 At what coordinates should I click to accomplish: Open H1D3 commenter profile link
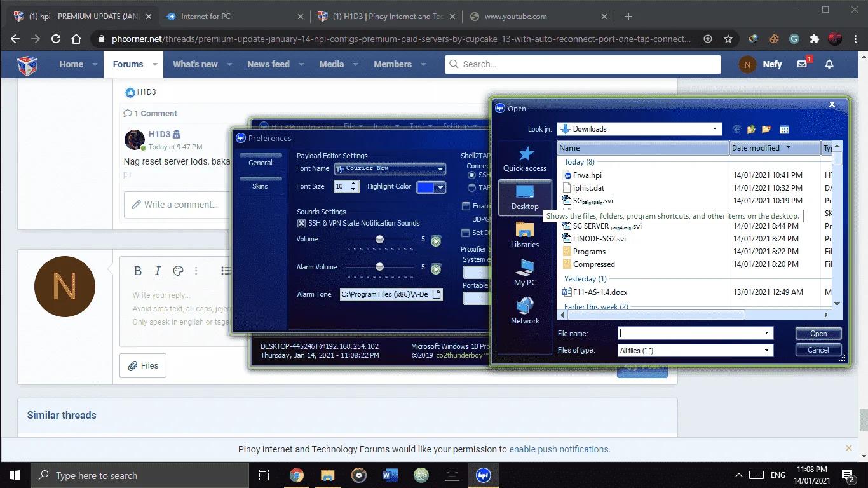pos(159,134)
